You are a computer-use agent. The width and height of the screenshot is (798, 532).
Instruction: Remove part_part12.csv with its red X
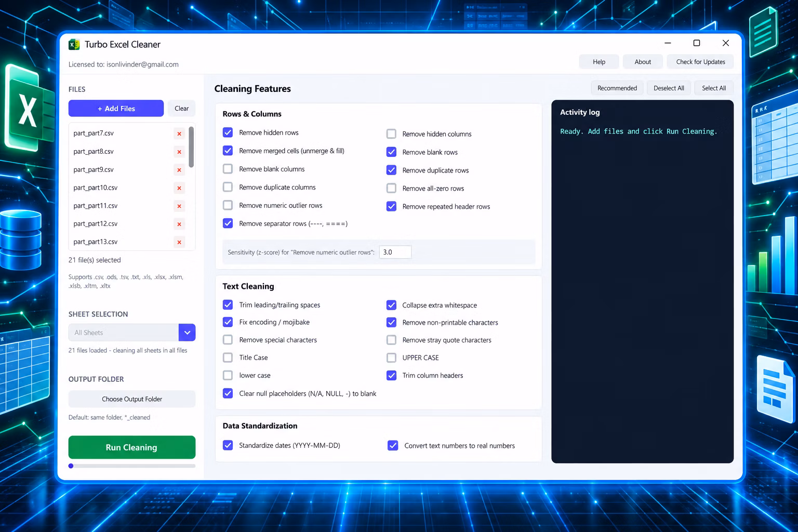(x=179, y=224)
